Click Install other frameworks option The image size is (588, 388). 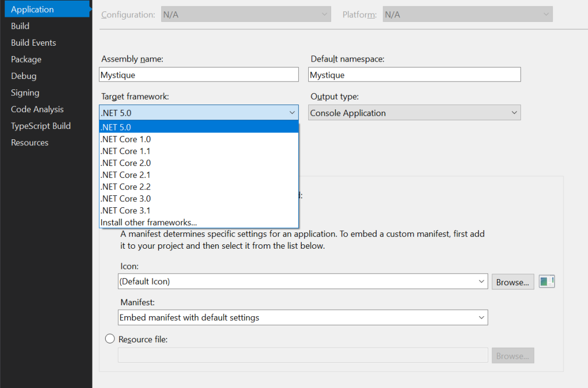coord(199,223)
